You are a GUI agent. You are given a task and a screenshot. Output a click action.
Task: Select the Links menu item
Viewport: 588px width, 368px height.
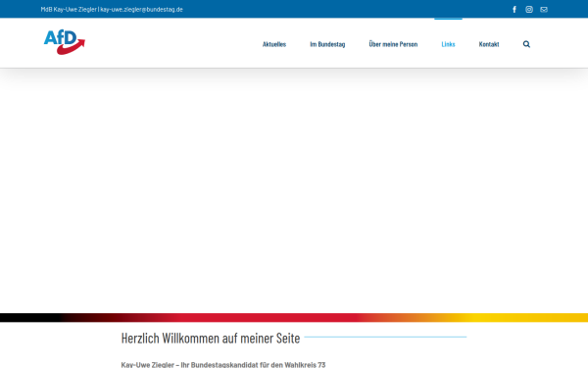click(448, 44)
